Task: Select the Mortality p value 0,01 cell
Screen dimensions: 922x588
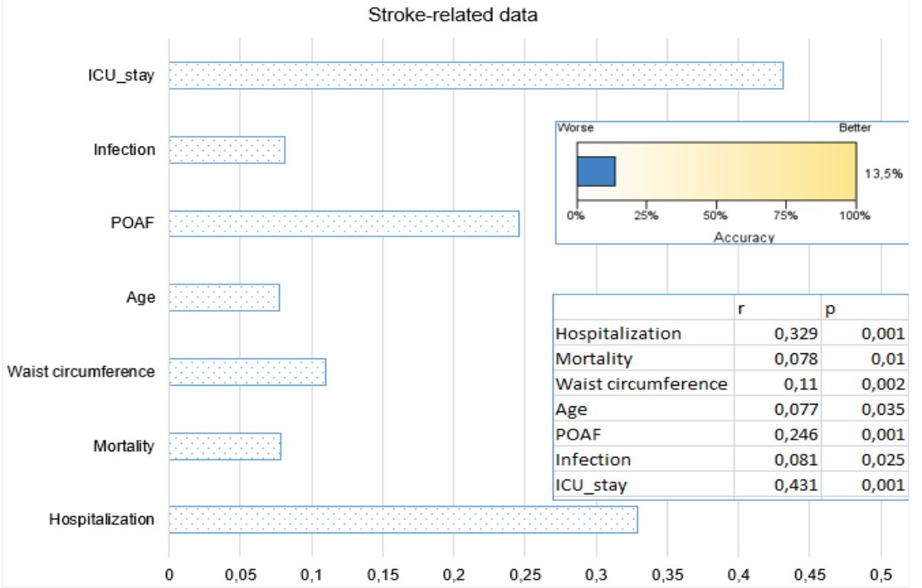Action: pyautogui.click(x=865, y=359)
